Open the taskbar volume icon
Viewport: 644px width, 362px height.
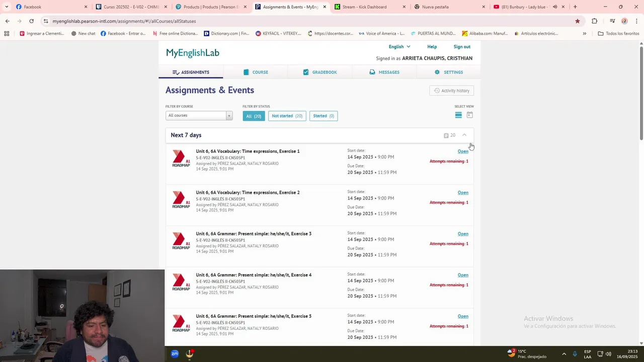[x=608, y=354]
